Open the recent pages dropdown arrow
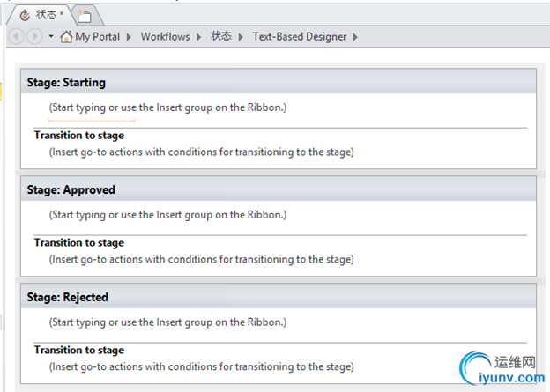Image resolution: width=550 pixels, height=392 pixels. (x=51, y=36)
